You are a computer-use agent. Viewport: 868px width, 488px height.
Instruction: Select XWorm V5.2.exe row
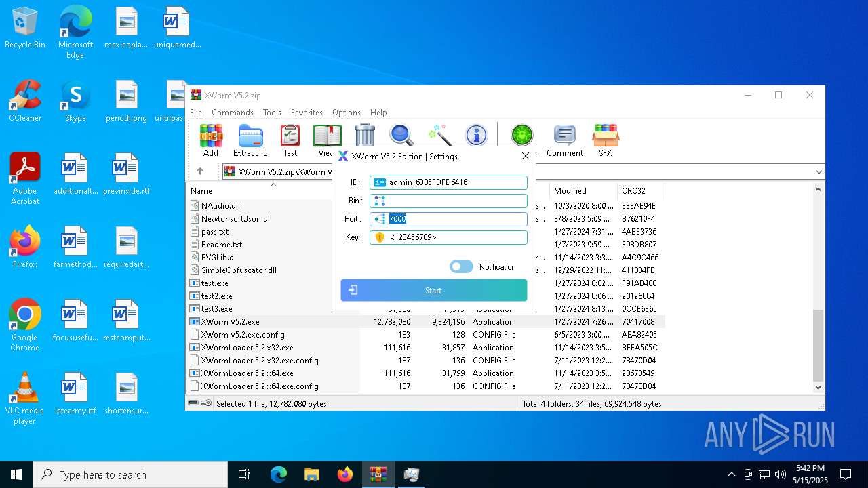pos(426,322)
